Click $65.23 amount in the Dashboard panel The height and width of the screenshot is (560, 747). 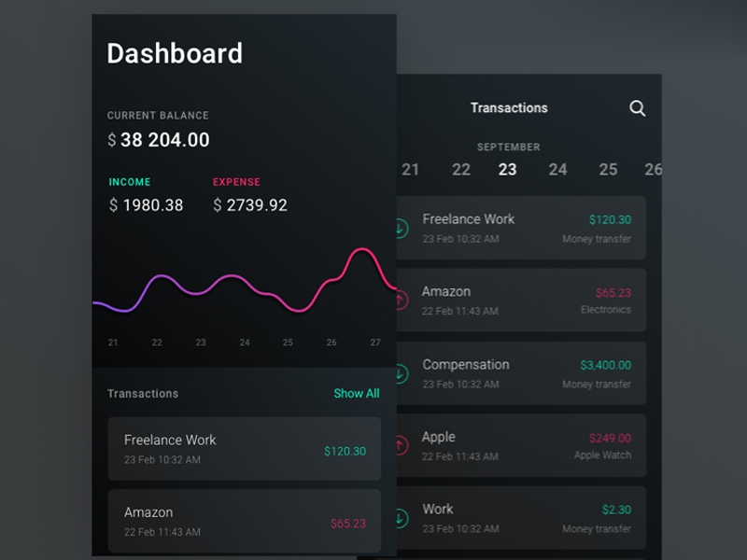(x=348, y=524)
